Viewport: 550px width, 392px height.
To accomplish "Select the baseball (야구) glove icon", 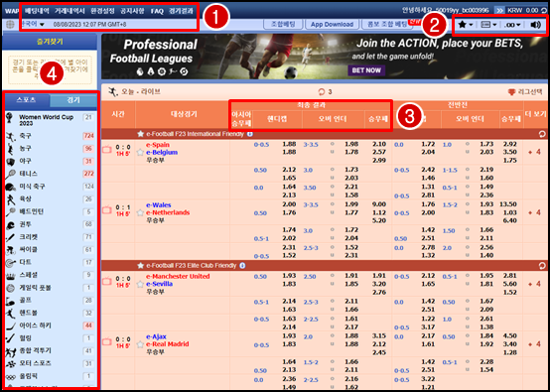I will 11,162.
